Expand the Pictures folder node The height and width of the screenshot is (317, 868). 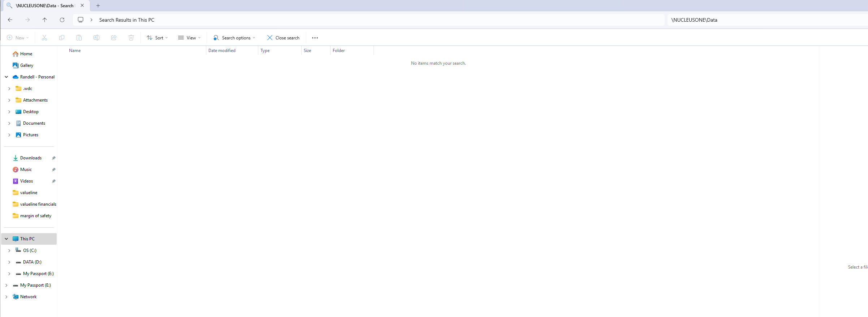(x=9, y=135)
